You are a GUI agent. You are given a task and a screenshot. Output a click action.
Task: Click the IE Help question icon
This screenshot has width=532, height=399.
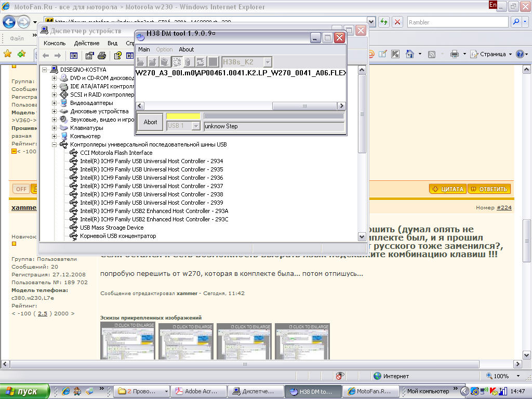[520, 54]
